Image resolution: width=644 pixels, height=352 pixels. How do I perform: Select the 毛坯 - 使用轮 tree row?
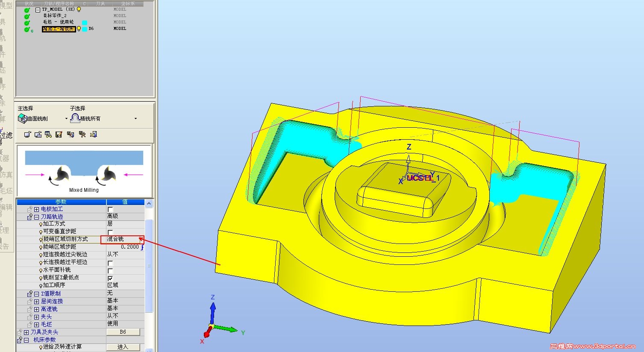[58, 22]
